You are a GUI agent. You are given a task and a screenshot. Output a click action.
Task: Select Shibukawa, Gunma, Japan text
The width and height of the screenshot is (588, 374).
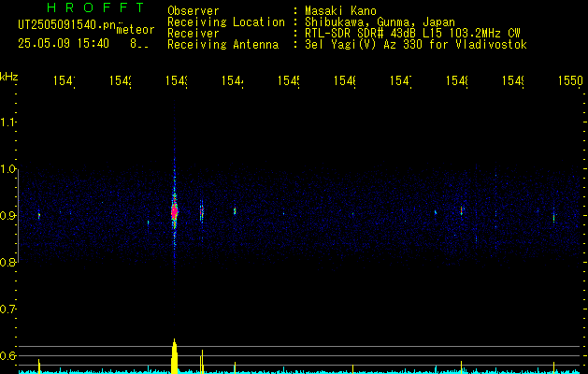point(380,22)
